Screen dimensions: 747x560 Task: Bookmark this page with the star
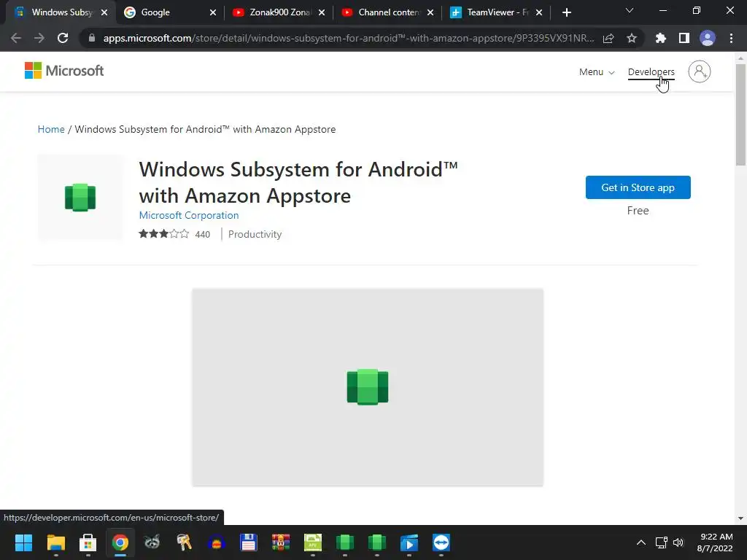click(x=632, y=38)
